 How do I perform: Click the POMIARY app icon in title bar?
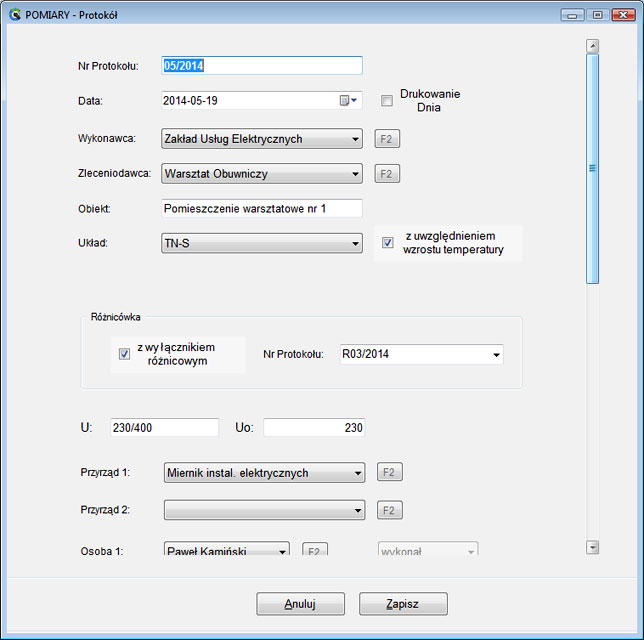pos(15,15)
